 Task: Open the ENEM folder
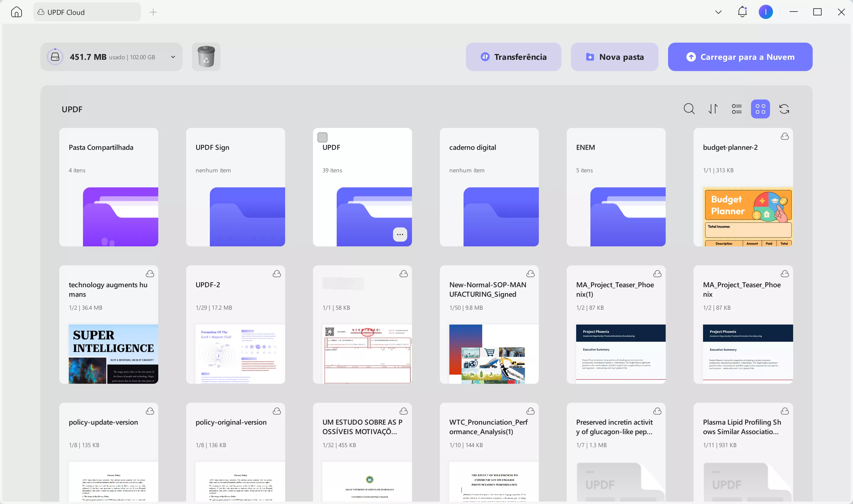tap(616, 187)
